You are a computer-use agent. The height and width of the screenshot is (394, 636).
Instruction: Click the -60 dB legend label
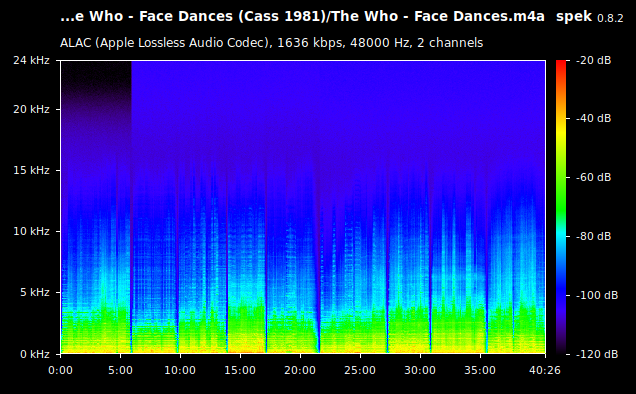point(594,177)
